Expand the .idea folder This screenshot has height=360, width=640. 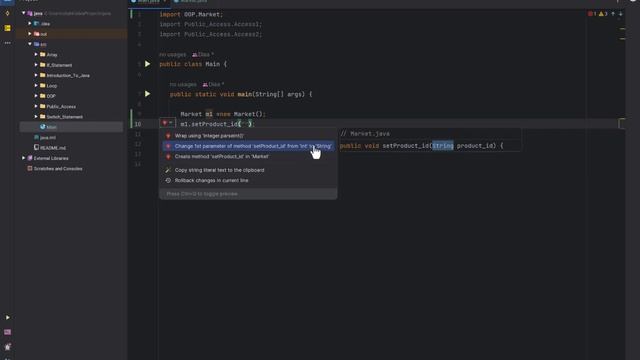coord(30,24)
